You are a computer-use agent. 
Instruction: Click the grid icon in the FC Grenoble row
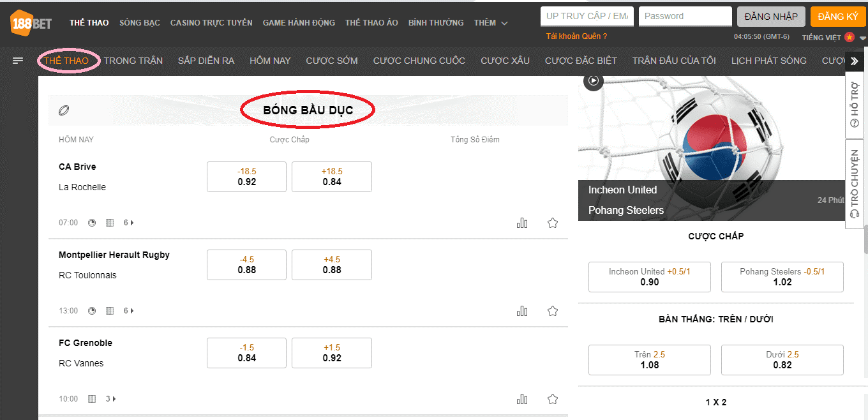point(92,399)
